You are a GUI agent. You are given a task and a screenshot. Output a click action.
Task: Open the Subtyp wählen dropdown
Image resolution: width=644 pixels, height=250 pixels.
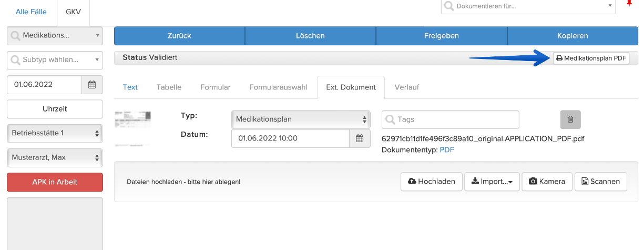pos(55,60)
